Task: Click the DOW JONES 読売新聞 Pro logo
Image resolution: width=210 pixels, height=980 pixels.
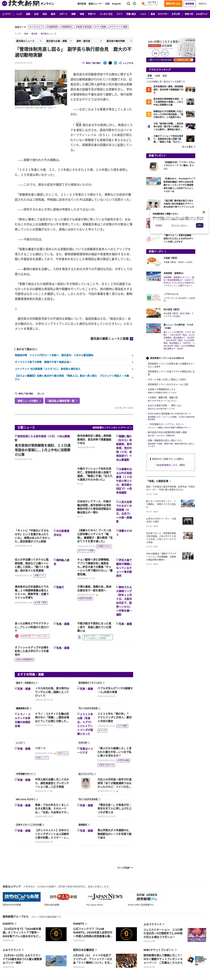Action: (x=147, y=897)
